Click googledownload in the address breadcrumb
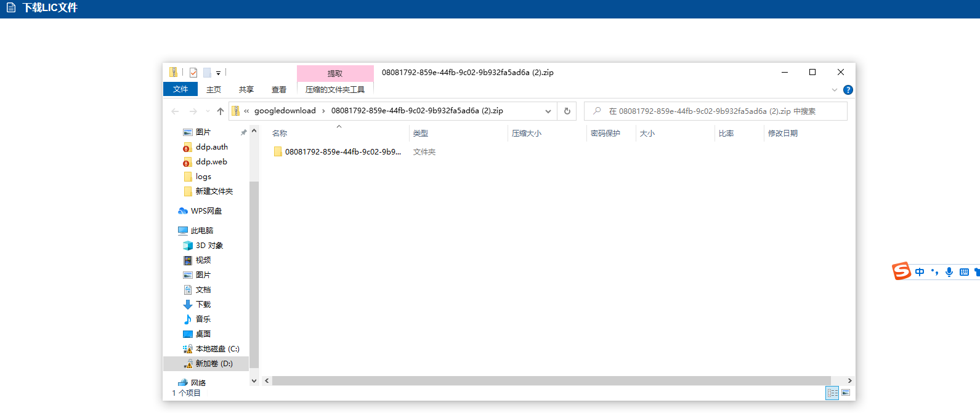Image resolution: width=980 pixels, height=413 pixels. click(285, 111)
